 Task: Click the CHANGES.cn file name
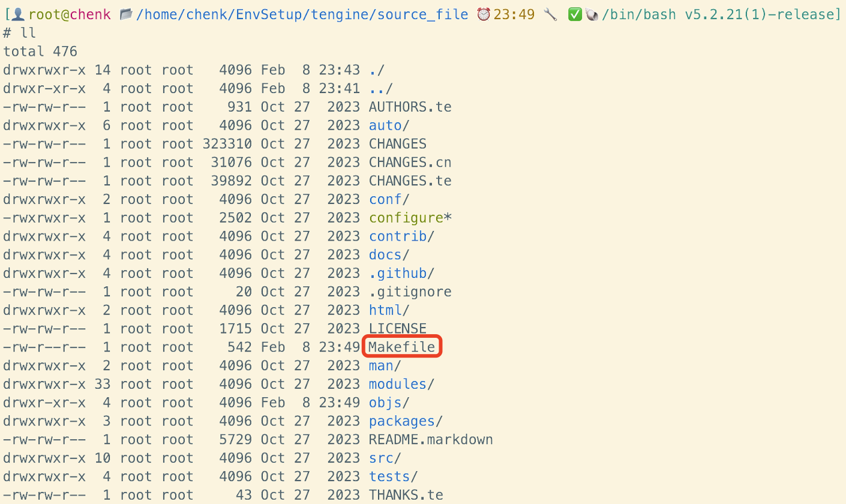(410, 163)
